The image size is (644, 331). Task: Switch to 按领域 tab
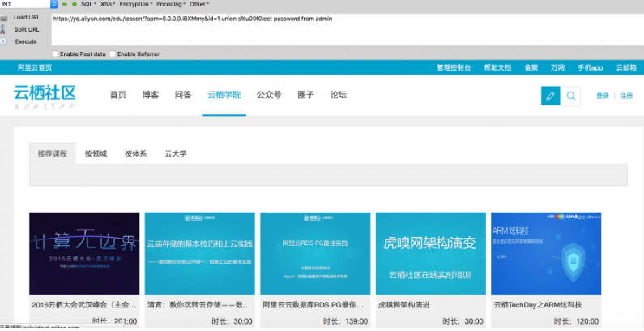pyautogui.click(x=96, y=154)
